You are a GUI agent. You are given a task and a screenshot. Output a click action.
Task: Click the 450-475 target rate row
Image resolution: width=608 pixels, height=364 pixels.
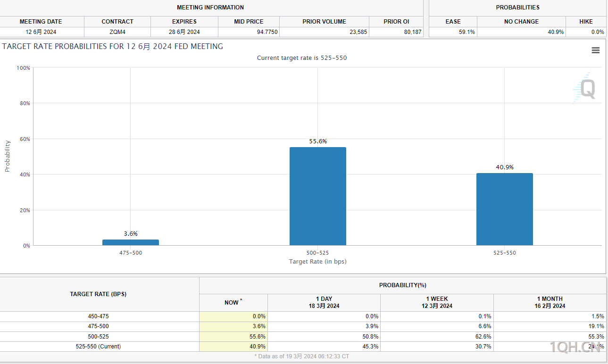tap(98, 316)
